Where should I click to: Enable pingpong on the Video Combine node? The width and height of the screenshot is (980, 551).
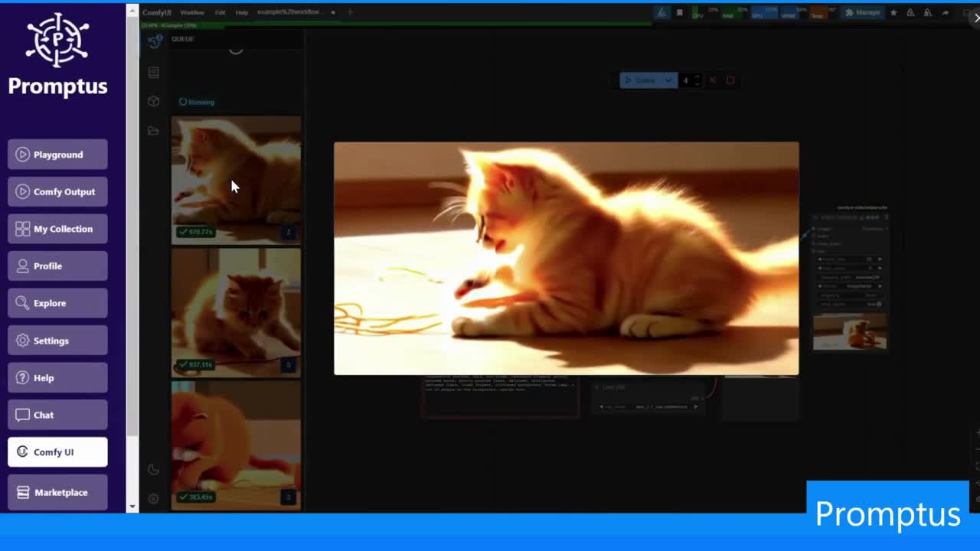coord(850,295)
